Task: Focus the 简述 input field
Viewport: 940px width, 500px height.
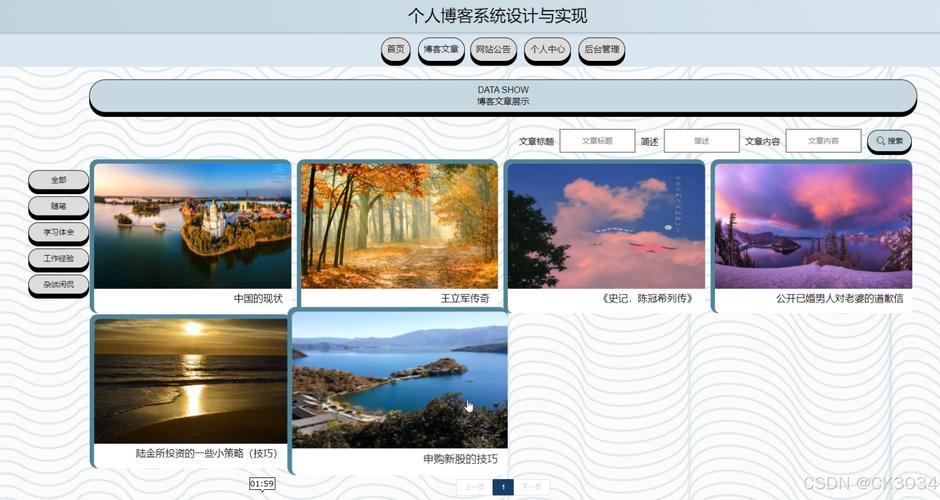Action: pyautogui.click(x=701, y=141)
